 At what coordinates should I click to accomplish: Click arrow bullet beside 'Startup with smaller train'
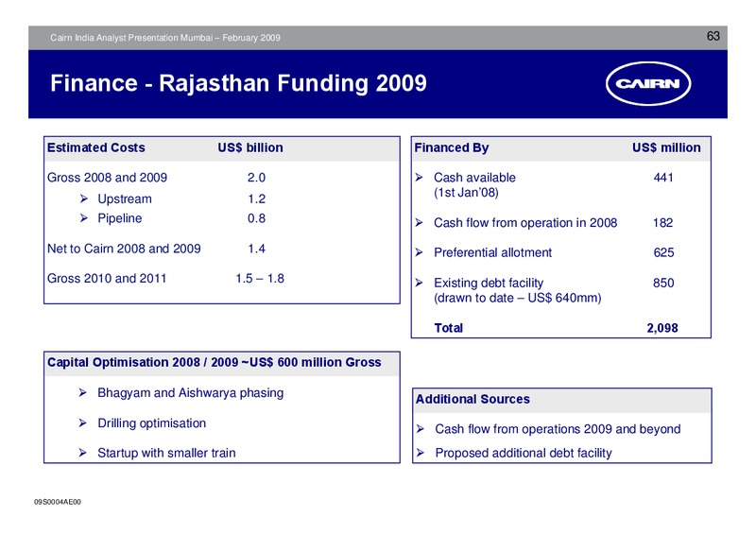pyautogui.click(x=83, y=453)
